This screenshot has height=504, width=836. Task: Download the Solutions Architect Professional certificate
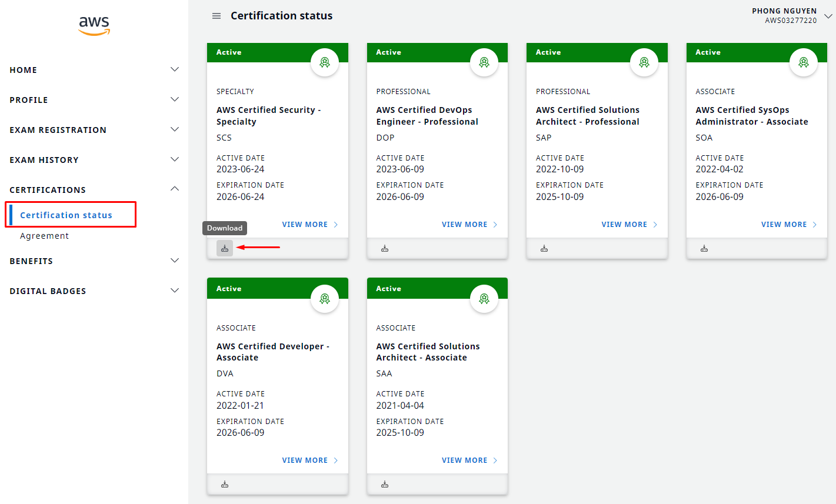coord(544,249)
